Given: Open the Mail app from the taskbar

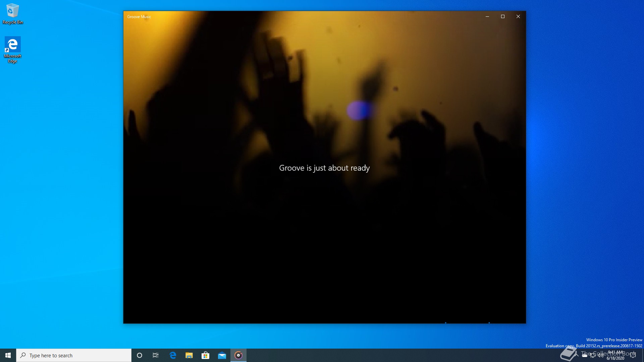Looking at the screenshot, I should pyautogui.click(x=222, y=355).
